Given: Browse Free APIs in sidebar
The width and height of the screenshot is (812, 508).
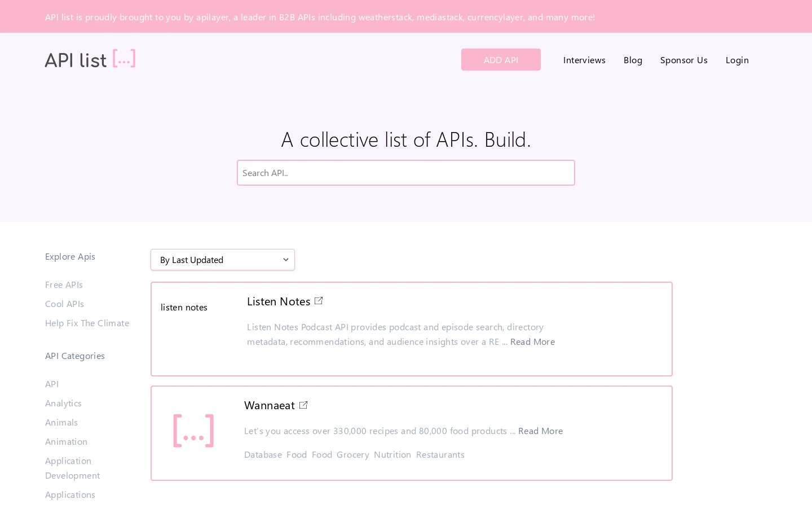Looking at the screenshot, I should point(64,284).
